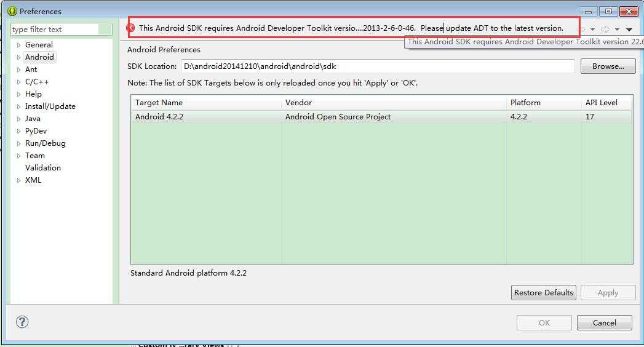Expand the Android node arrow
Image resolution: width=644 pixels, height=347 pixels.
18,57
